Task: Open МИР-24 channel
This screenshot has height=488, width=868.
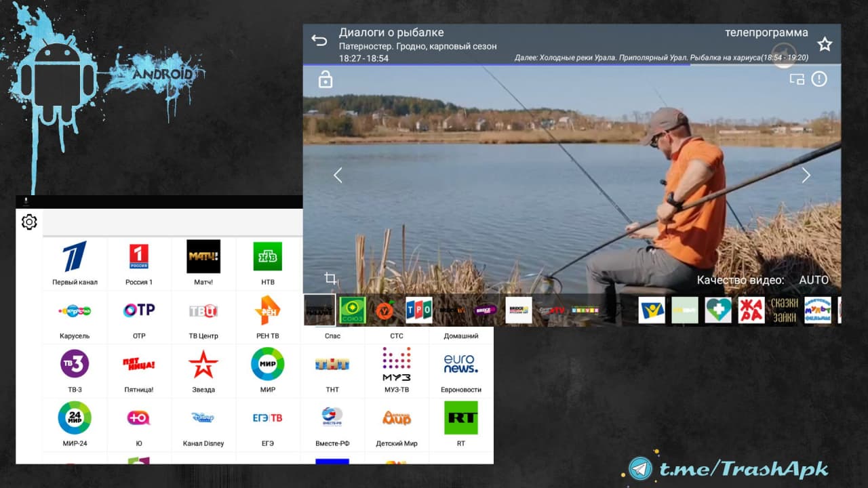Action: point(75,424)
